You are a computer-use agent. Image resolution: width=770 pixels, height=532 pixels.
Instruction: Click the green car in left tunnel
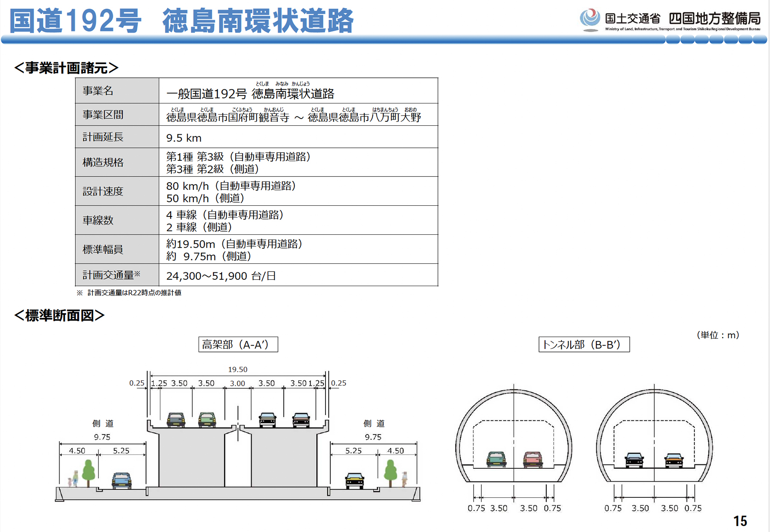pos(496,459)
